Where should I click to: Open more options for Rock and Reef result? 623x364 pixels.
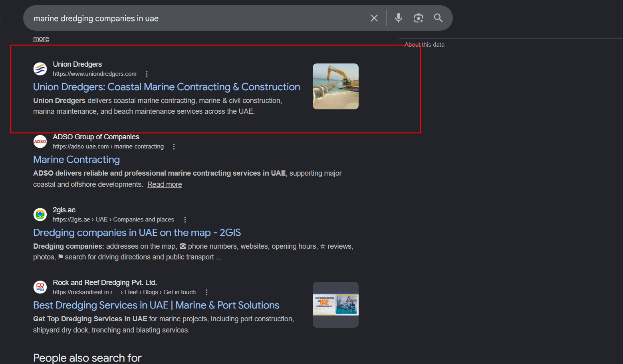(x=206, y=292)
